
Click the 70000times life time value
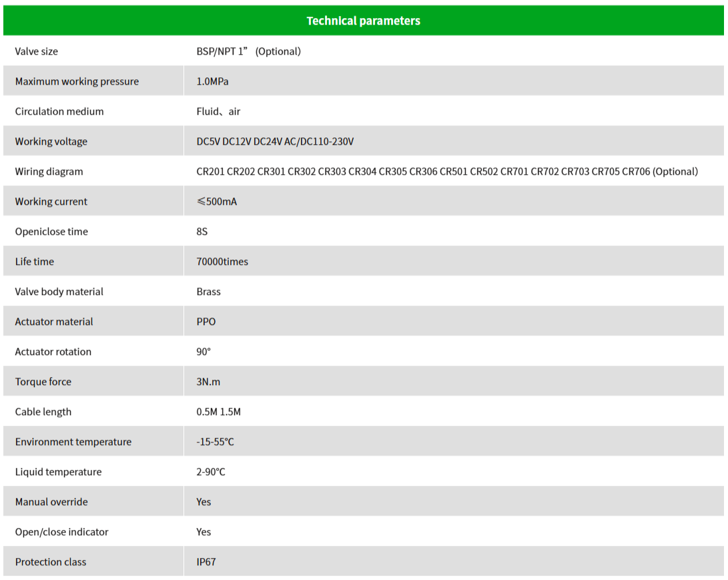[222, 262]
